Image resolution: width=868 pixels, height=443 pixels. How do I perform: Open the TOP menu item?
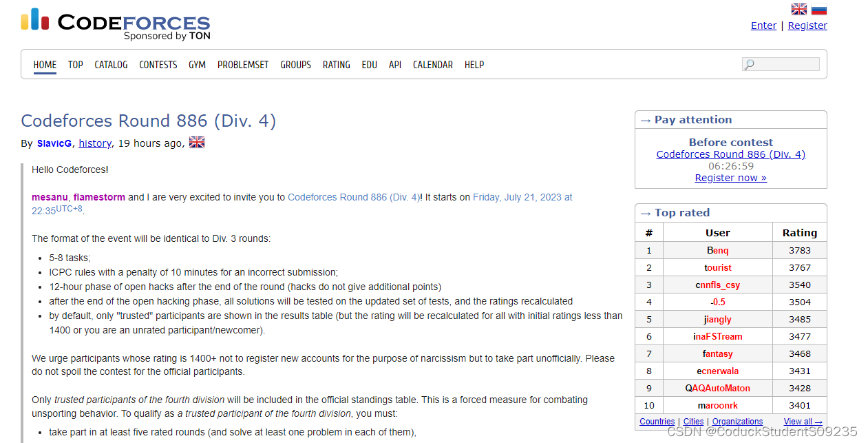pyautogui.click(x=76, y=65)
